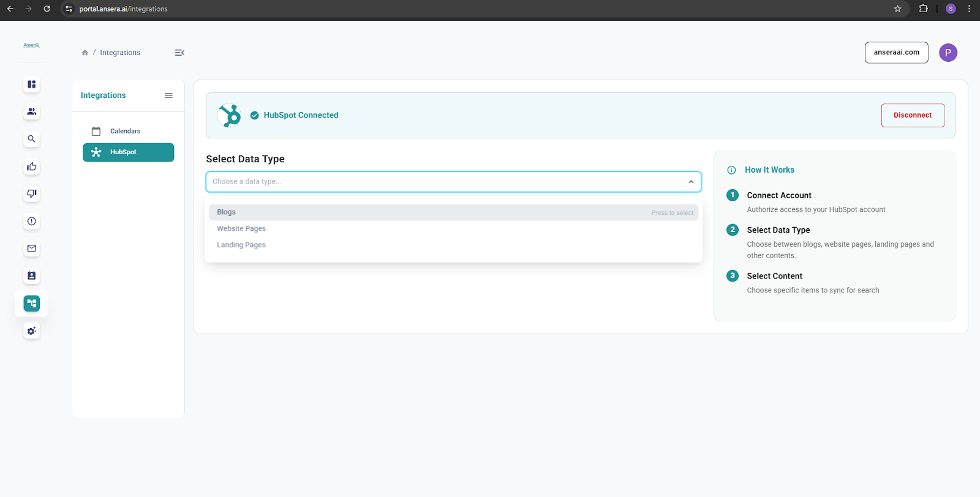This screenshot has width=980, height=497.
Task: Click the How It Works info icon
Action: [x=731, y=170]
